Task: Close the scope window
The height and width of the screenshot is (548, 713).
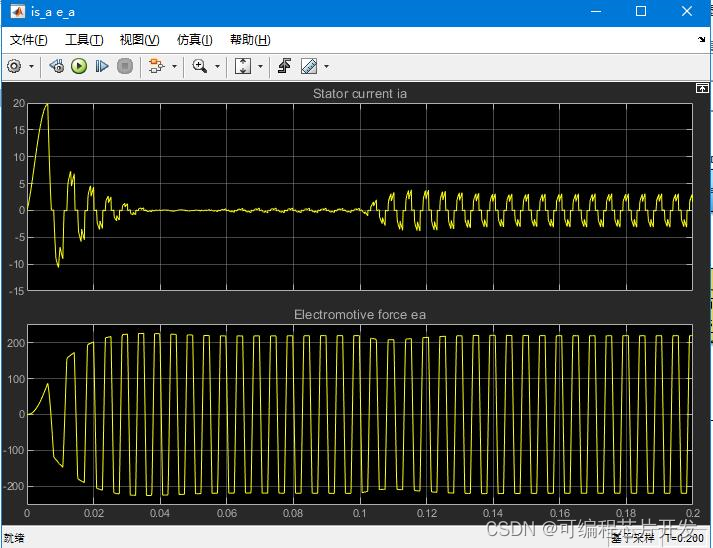Action: tap(687, 11)
